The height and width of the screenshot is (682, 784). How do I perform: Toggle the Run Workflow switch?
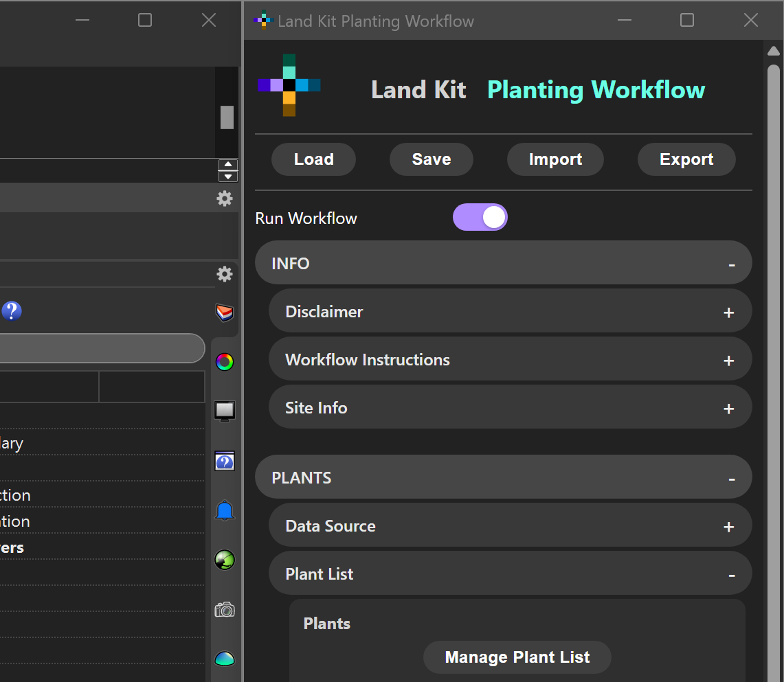(480, 217)
